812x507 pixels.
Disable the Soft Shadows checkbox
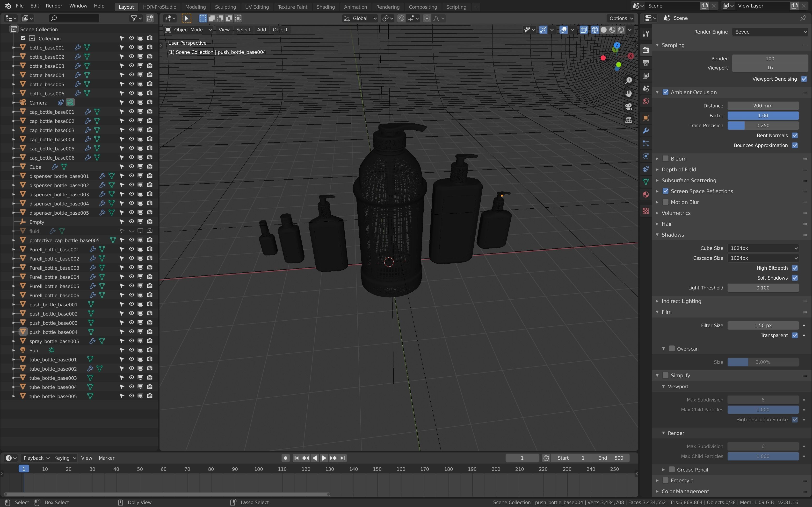(x=795, y=278)
